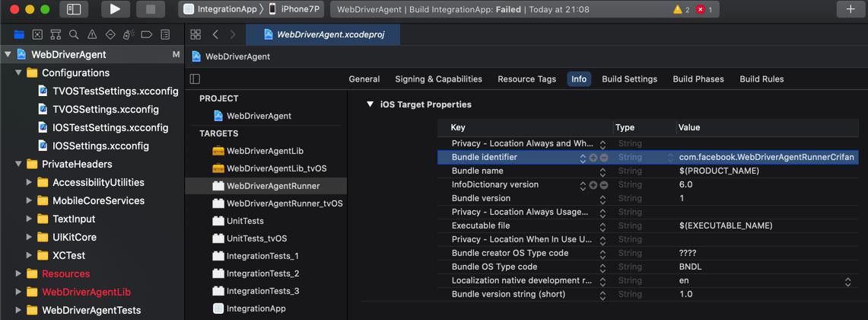Open the key picker for Bundle version
The image size is (868, 320).
click(x=603, y=199)
